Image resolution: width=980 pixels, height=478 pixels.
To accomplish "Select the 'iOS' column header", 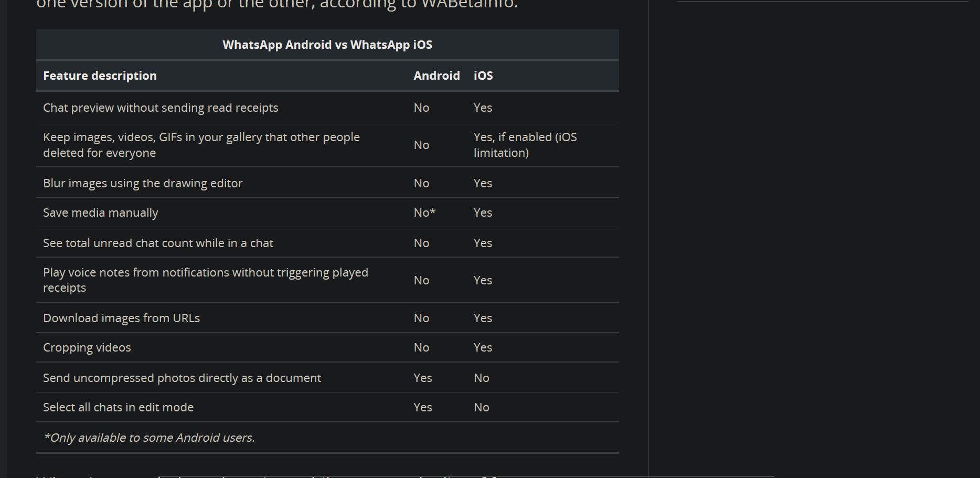I will (x=483, y=76).
